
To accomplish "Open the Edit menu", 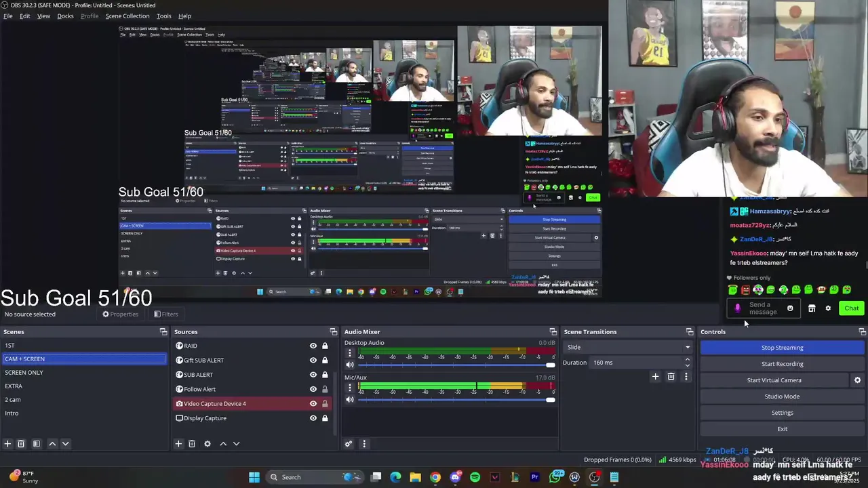I will [x=24, y=16].
